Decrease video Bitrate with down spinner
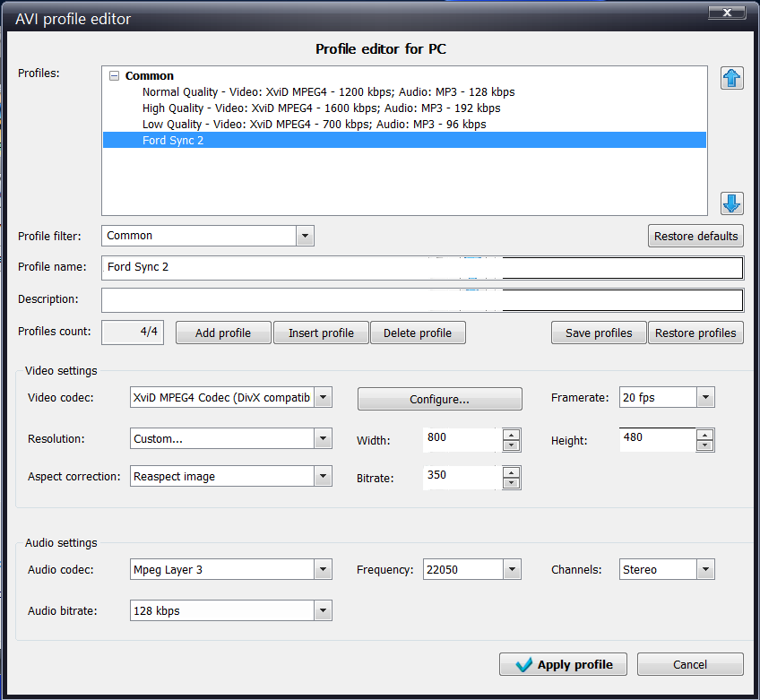This screenshot has width=760, height=700. coord(512,483)
